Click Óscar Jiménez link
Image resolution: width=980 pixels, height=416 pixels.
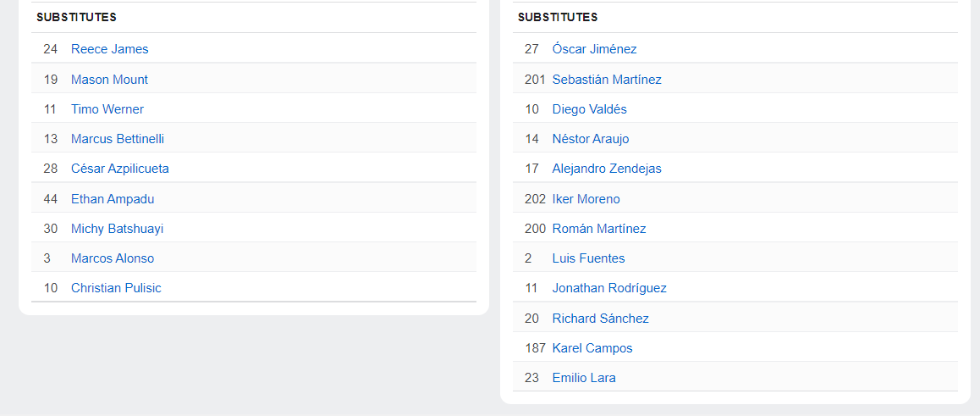point(594,49)
